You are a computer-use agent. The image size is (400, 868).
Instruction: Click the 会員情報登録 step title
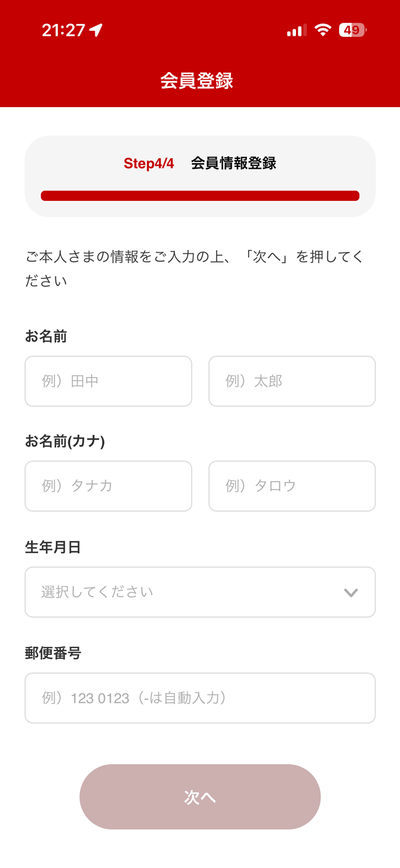pyautogui.click(x=233, y=163)
